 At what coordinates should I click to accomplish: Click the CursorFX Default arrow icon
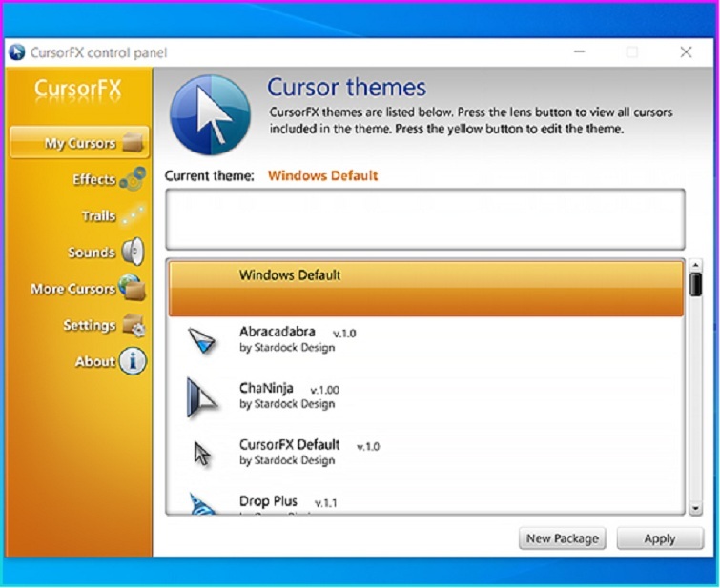(202, 453)
